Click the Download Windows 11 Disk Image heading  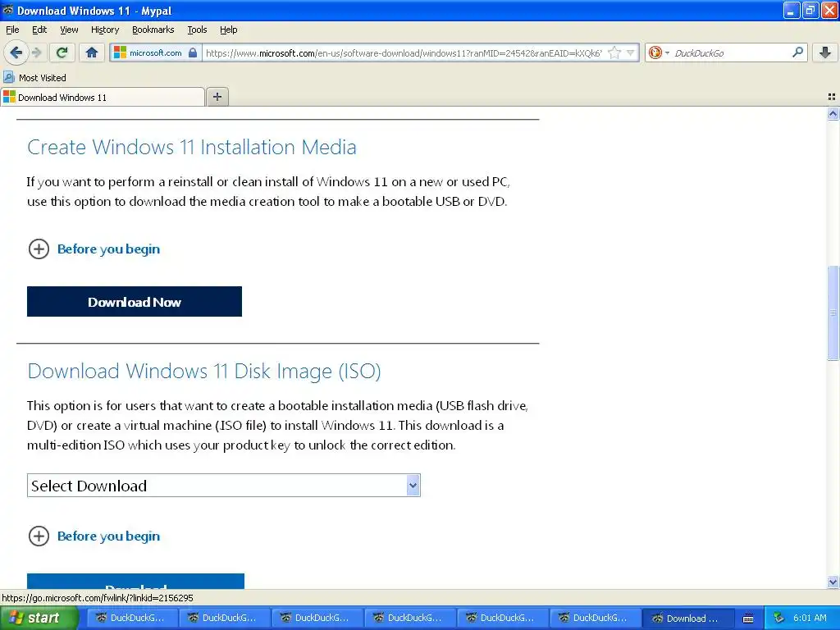204,371
